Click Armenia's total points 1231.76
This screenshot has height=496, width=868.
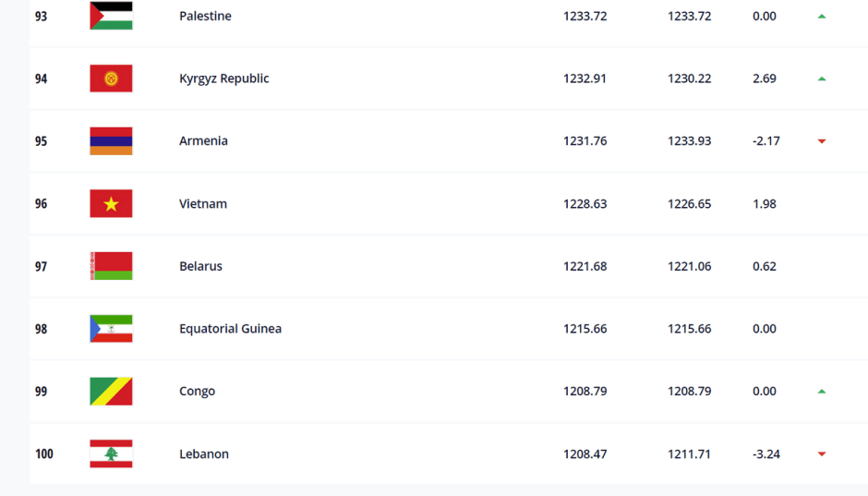coord(585,141)
